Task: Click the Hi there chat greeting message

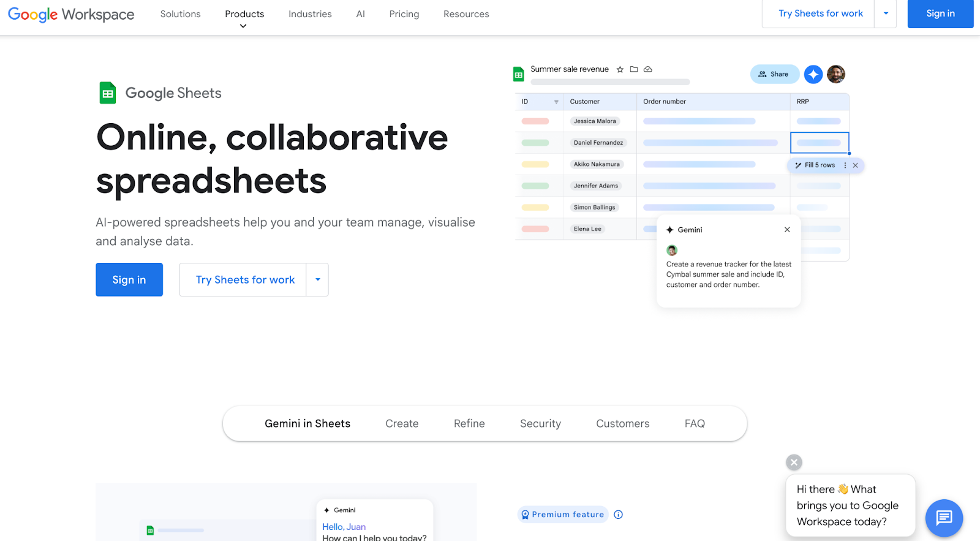Action: [x=851, y=505]
